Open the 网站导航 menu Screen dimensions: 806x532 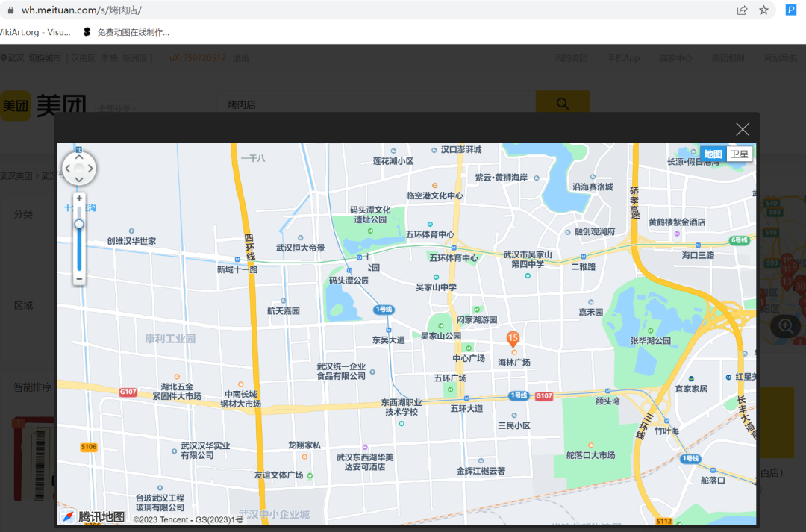pyautogui.click(x=781, y=58)
